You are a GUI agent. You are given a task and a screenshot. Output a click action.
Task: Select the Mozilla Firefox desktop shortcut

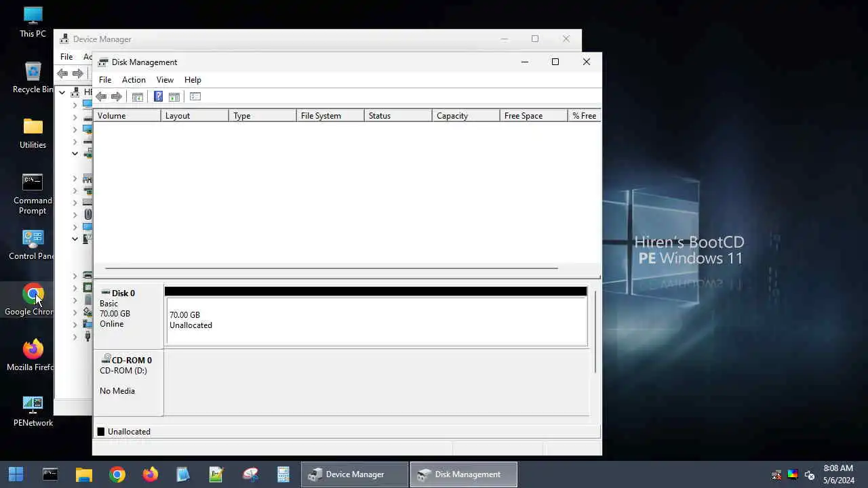pos(31,356)
